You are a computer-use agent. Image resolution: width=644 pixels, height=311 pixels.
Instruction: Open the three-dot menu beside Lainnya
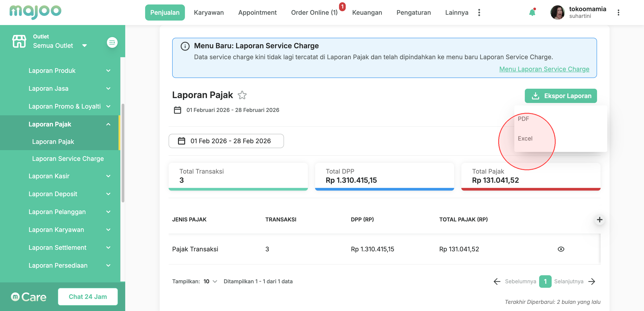pos(479,13)
